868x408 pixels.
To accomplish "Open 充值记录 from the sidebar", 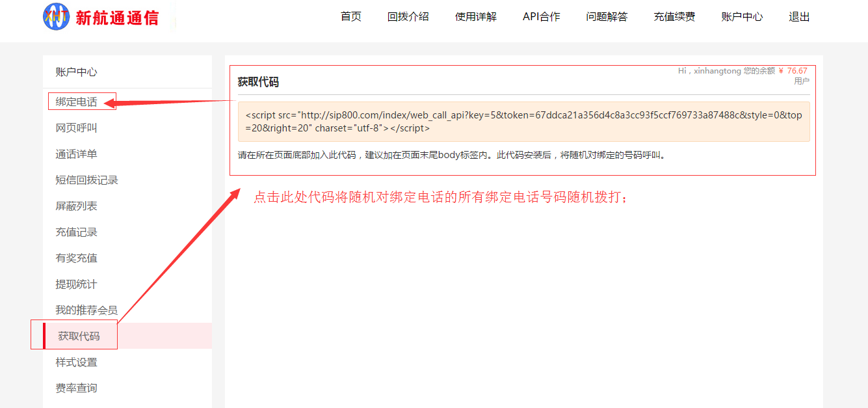I will coord(76,232).
